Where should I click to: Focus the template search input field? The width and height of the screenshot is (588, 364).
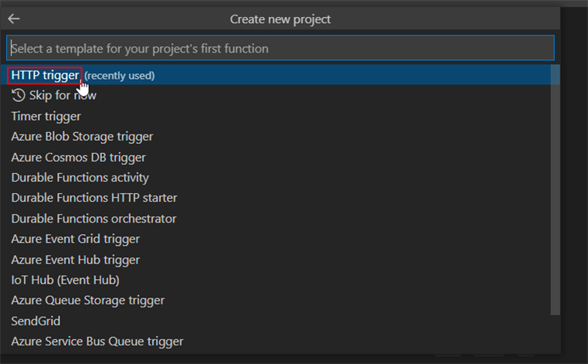point(280,48)
